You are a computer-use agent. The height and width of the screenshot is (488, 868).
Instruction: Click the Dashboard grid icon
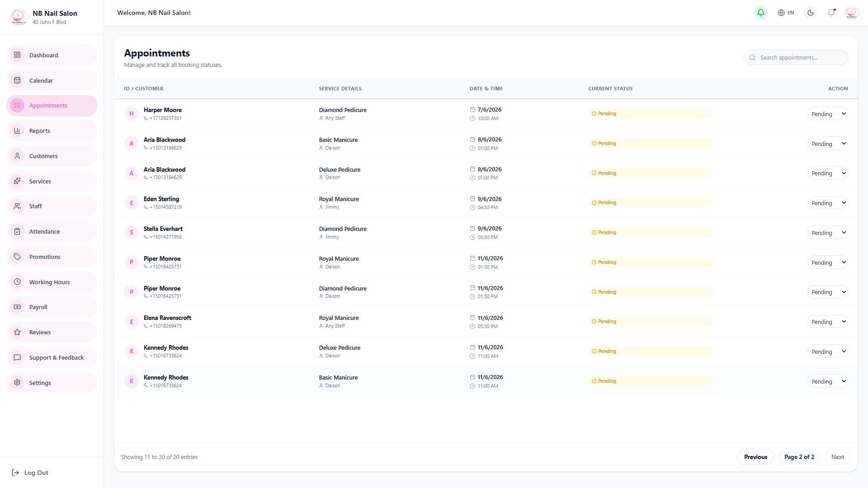(x=17, y=55)
